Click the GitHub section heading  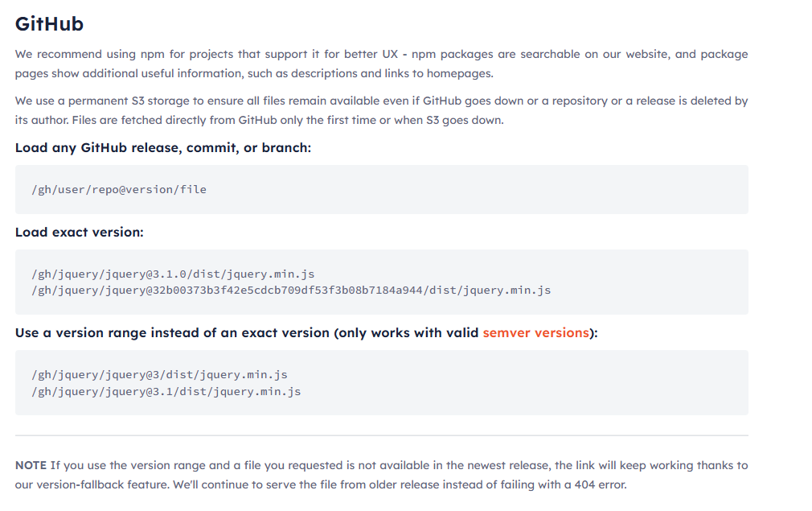click(49, 24)
